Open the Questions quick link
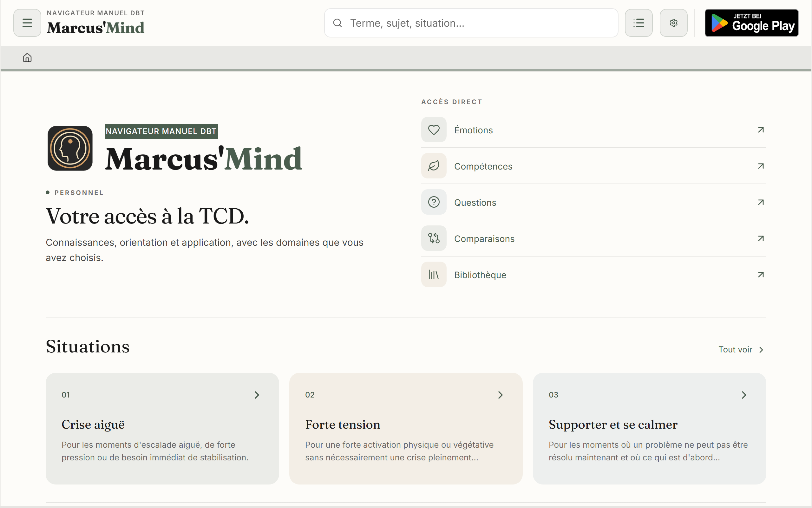The image size is (812, 508). [x=593, y=202]
